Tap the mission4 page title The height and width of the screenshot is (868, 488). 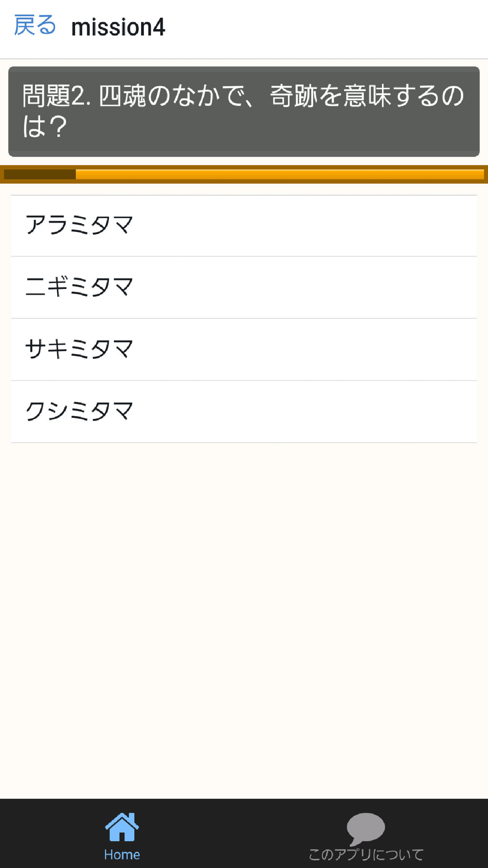tap(118, 27)
